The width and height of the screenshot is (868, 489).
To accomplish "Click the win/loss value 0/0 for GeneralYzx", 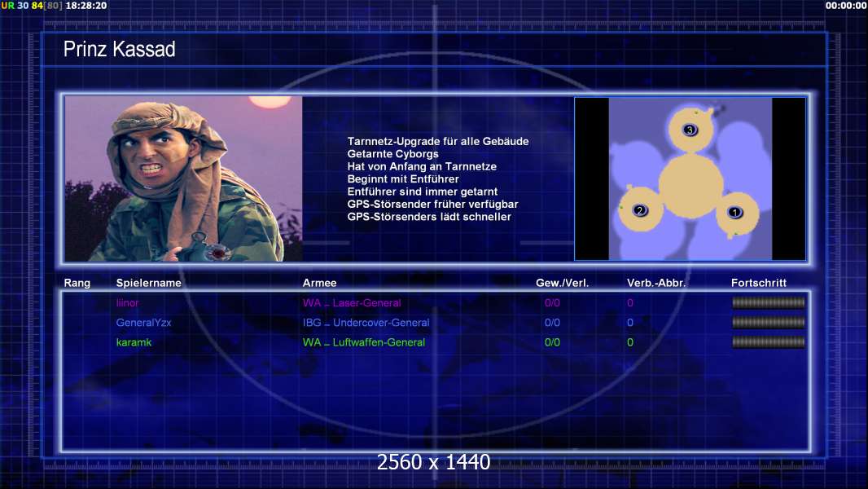I will (552, 322).
